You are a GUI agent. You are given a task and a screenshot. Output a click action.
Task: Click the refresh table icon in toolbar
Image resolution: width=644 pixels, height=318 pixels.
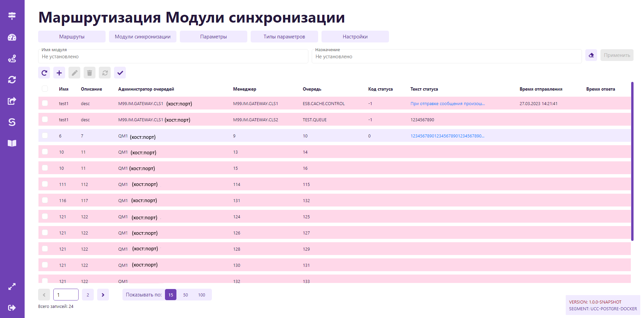pyautogui.click(x=44, y=73)
